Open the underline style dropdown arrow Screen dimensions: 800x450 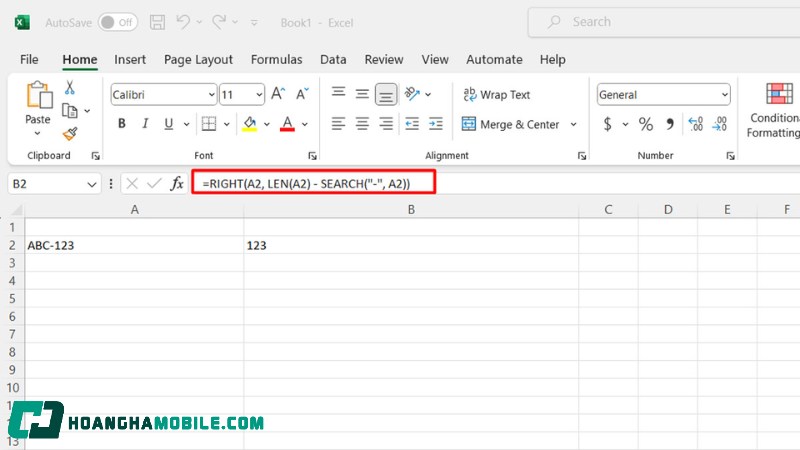pos(187,124)
